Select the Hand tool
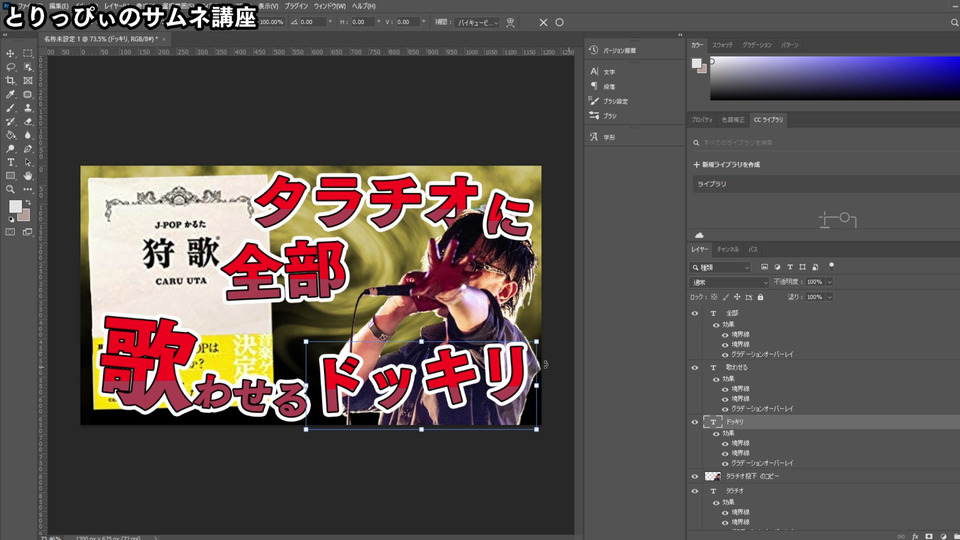This screenshot has width=960, height=540. click(x=28, y=176)
